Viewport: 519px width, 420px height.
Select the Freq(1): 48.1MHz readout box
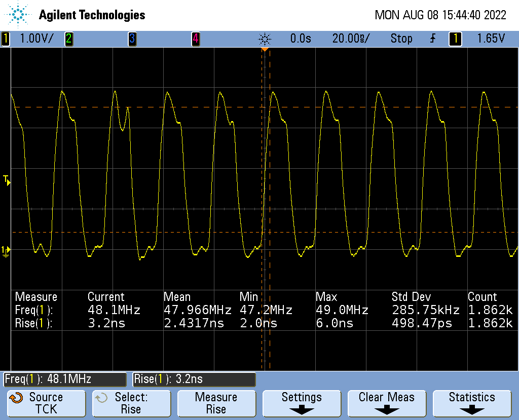point(65,379)
